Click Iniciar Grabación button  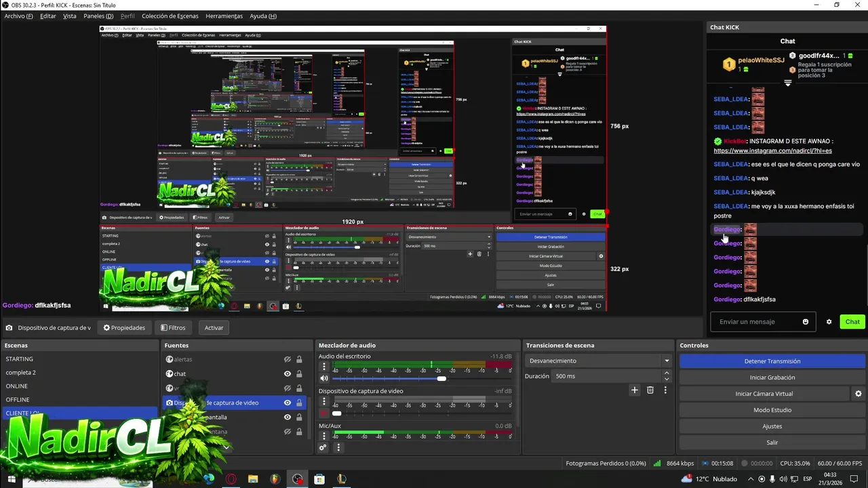(772, 378)
